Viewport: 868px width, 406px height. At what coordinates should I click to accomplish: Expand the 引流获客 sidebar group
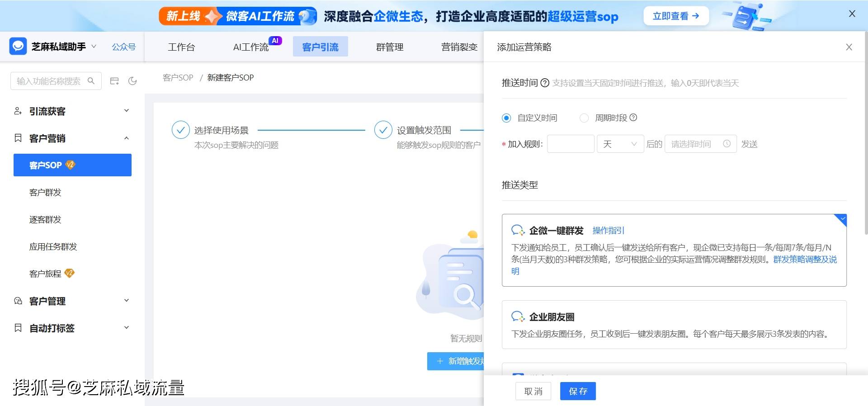coord(127,111)
